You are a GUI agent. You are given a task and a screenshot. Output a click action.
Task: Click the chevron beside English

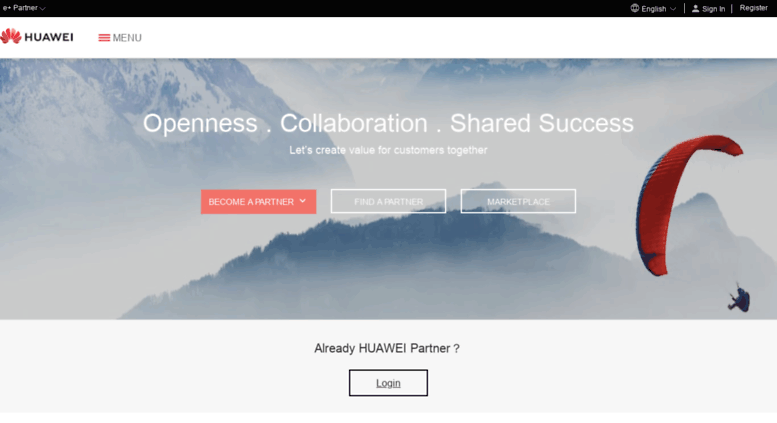(x=672, y=8)
